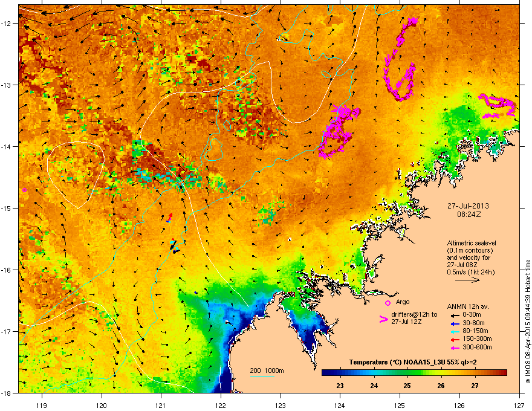Click the '200 1000m' contour label text

pos(267,371)
